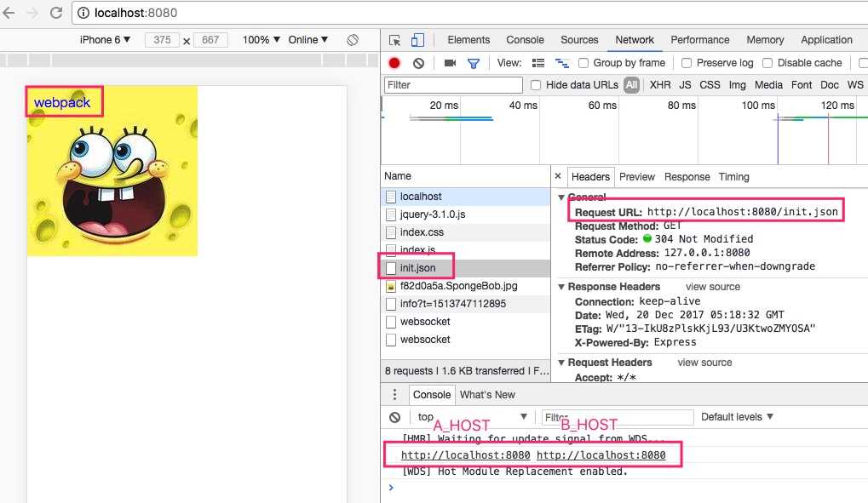Toggle the network filter funnel
The height and width of the screenshot is (503, 868).
pyautogui.click(x=474, y=64)
